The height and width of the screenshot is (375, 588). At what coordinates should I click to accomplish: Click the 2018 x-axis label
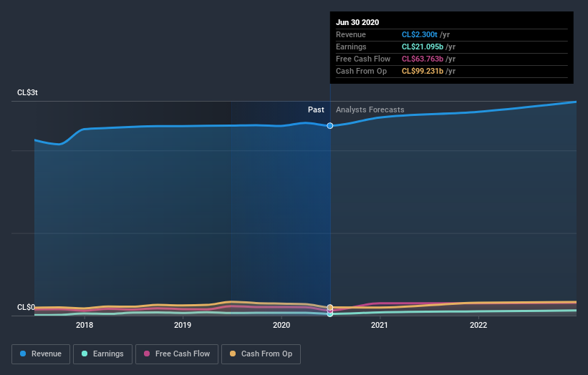[x=85, y=325]
